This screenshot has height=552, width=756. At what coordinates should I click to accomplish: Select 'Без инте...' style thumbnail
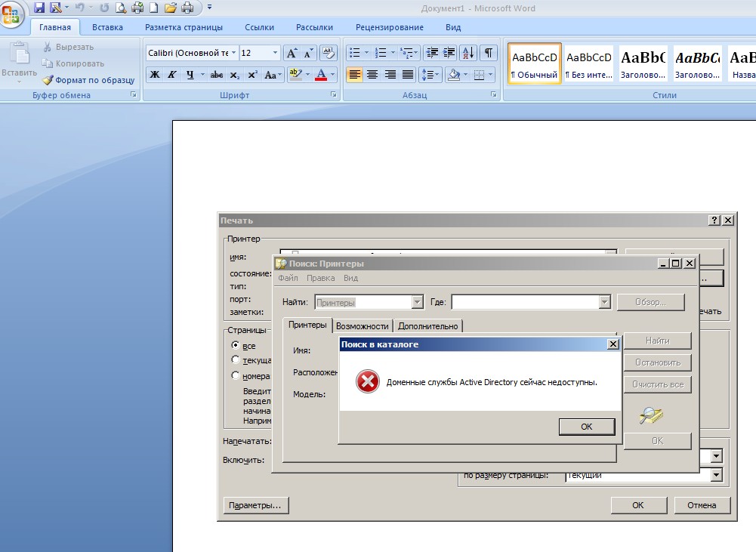[588, 63]
